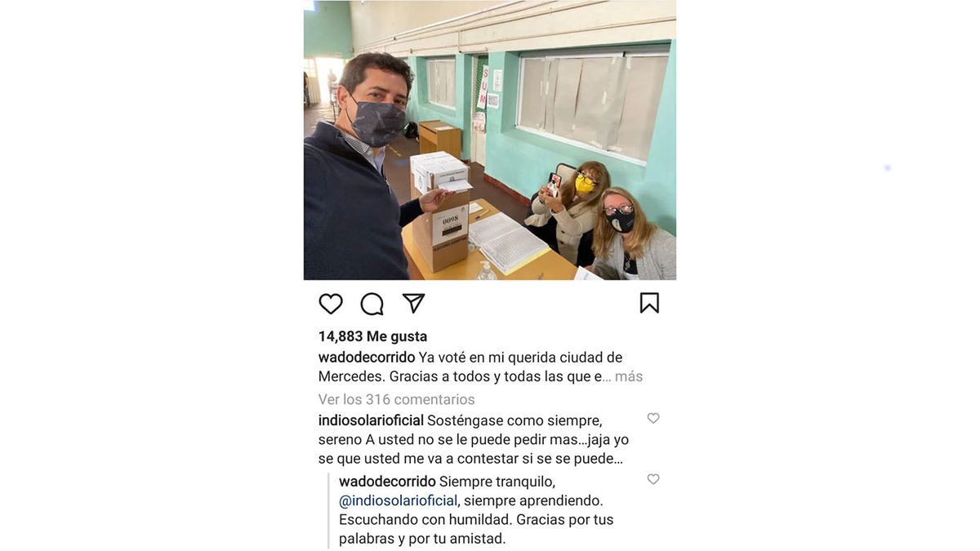Screen dimensions: 980x551
Task: Share the post via the paper plane icon
Action: (414, 303)
